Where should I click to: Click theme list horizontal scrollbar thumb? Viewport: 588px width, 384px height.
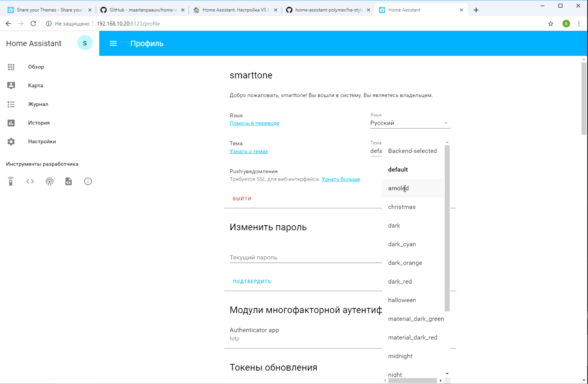coord(412,381)
